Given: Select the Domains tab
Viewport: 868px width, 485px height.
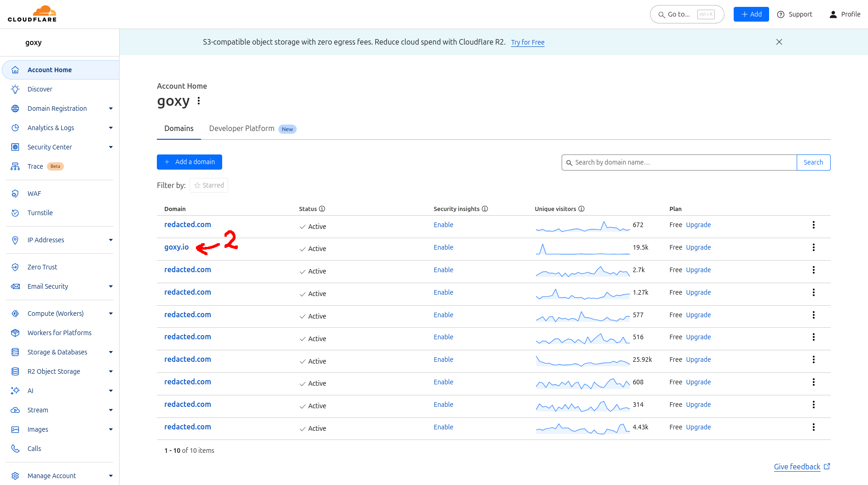Looking at the screenshot, I should pos(178,128).
